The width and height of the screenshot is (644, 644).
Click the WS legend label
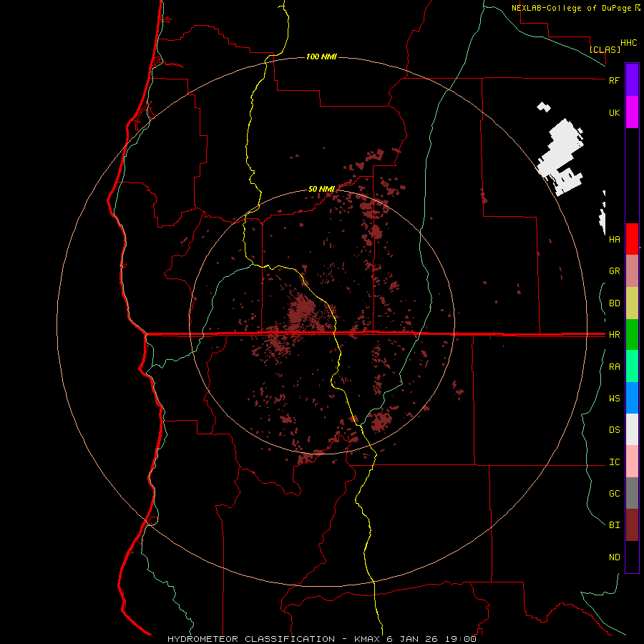[x=614, y=399]
